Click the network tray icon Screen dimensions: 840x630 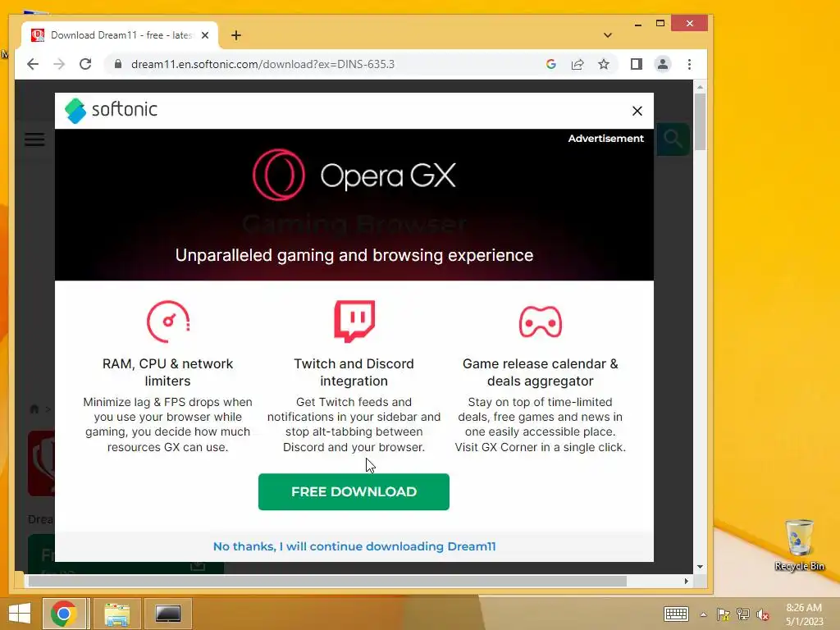click(742, 614)
